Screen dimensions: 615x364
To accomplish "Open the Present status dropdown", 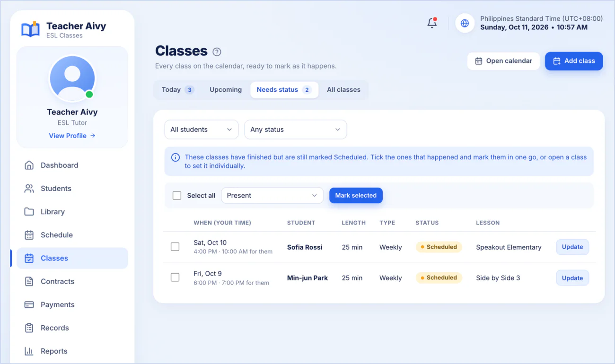I will click(x=272, y=196).
